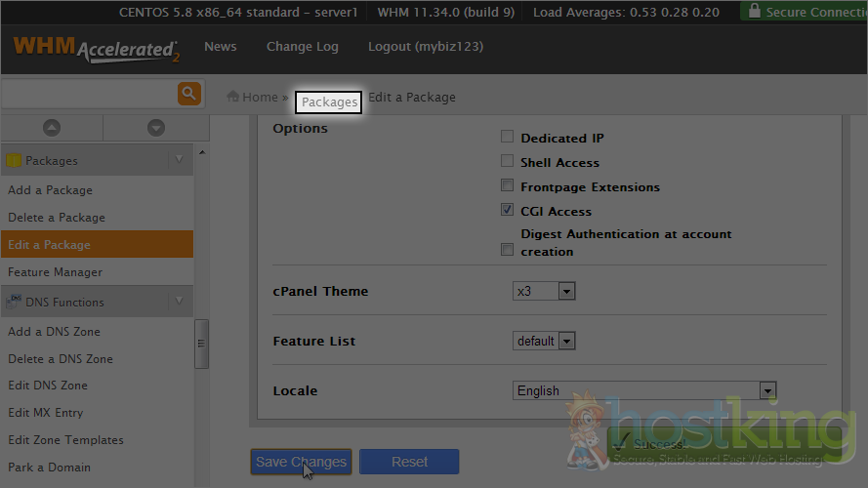Click the Reset button
Image resolution: width=868 pixels, height=488 pixels.
pos(409,462)
